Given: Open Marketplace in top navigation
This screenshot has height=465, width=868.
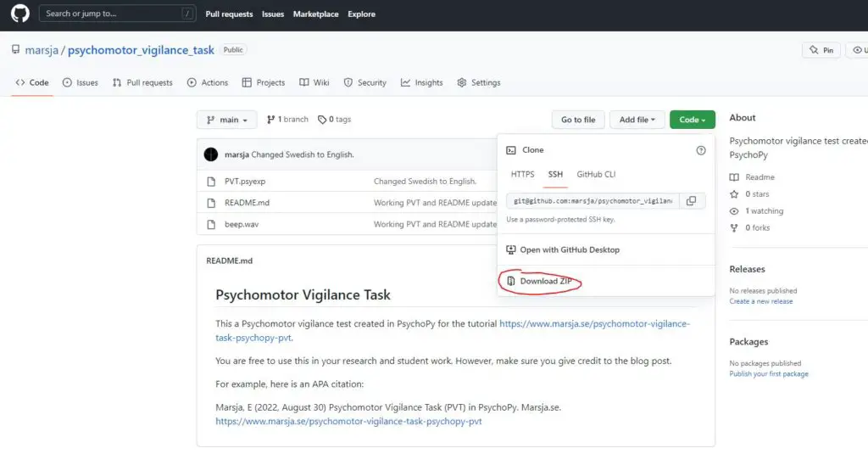Looking at the screenshot, I should 315,14.
